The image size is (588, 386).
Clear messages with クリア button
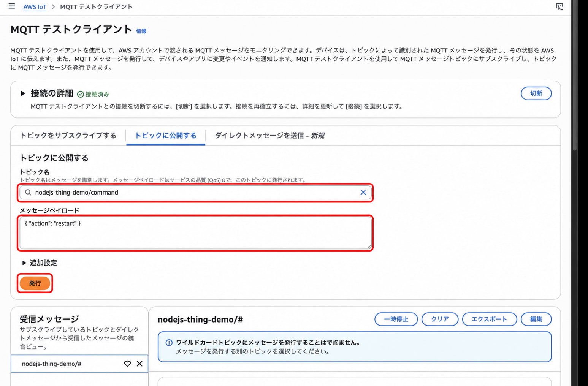click(440, 319)
